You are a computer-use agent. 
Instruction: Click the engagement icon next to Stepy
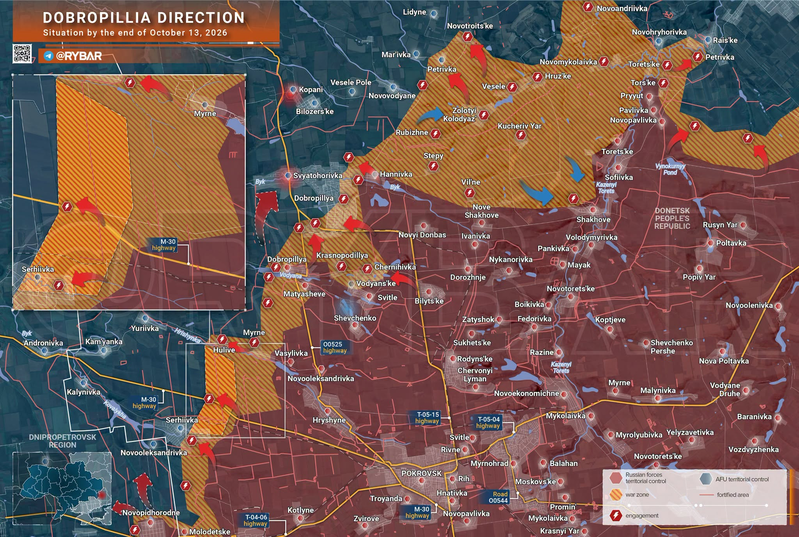coord(433,166)
